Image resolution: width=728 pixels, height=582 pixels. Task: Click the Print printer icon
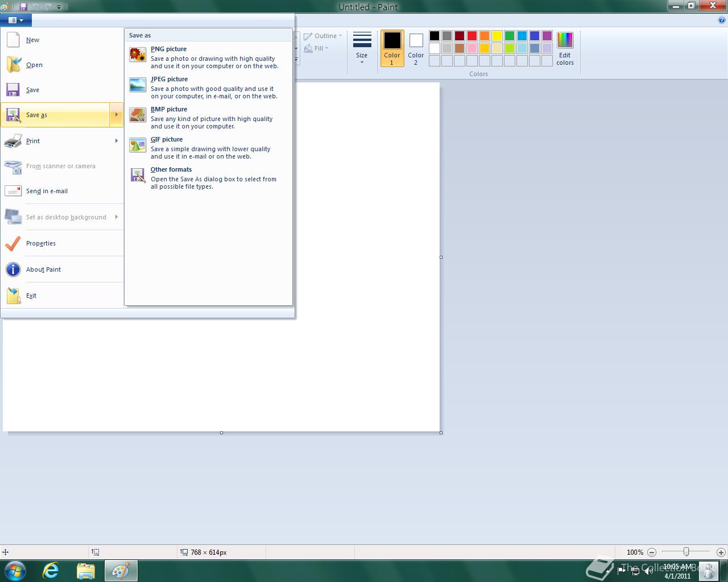point(13,141)
